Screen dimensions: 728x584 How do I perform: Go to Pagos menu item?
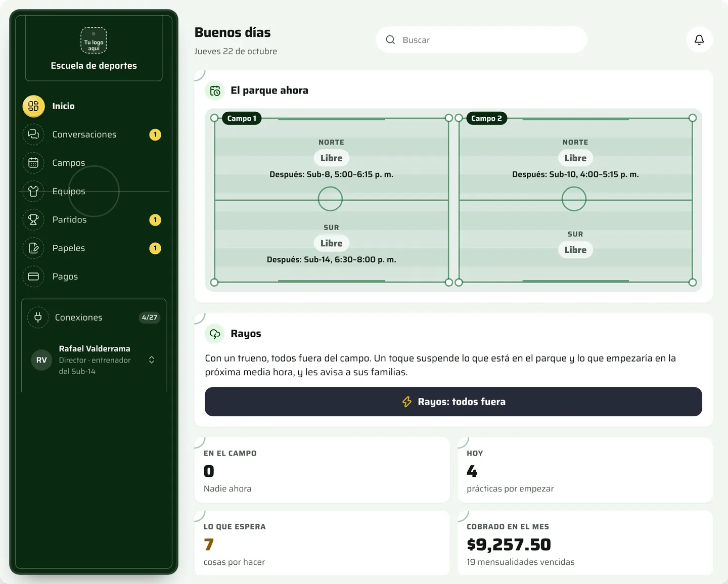[94, 277]
